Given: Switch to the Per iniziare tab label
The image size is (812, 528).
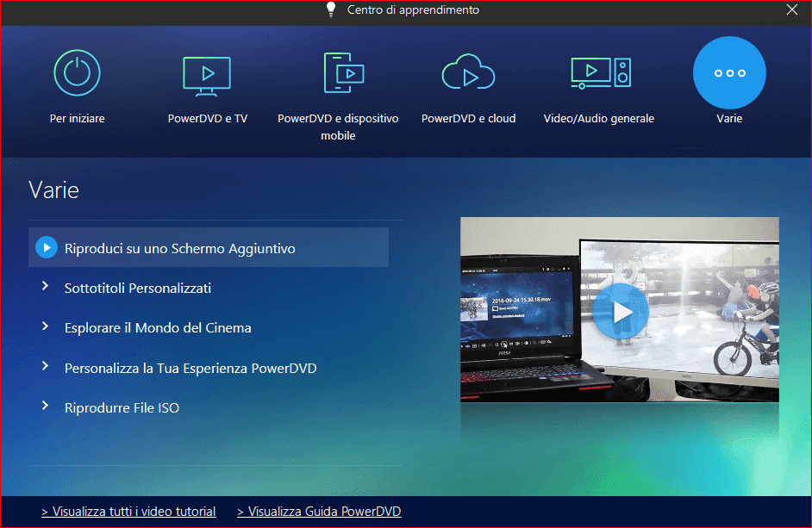Looking at the screenshot, I should click(x=77, y=119).
